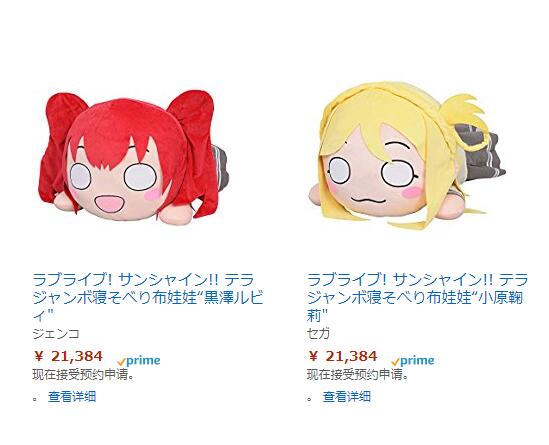
Task: Click the Prime badge under Mari plush
Action: [413, 361]
